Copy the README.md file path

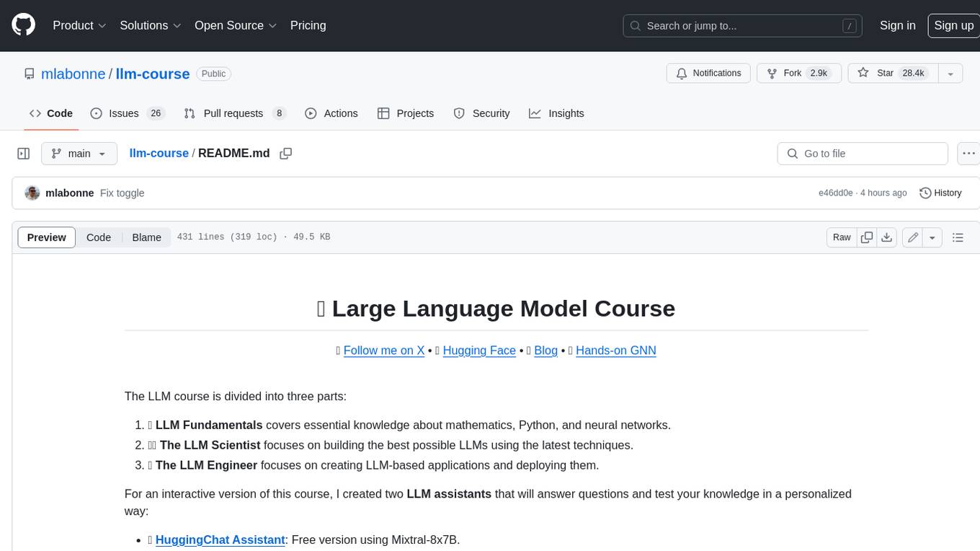click(286, 154)
